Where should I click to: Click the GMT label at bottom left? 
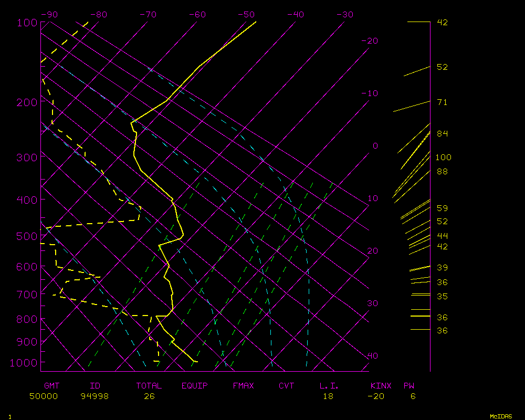[51, 386]
